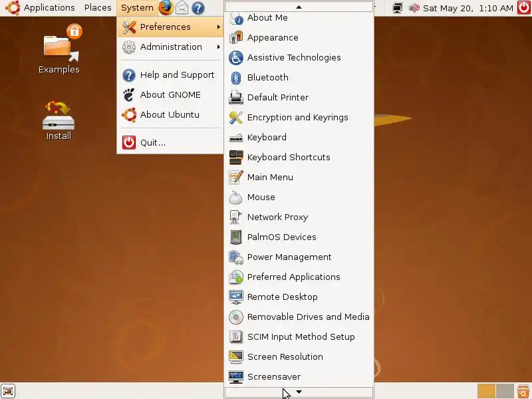Open Mouse preferences icon
Image resolution: width=532 pixels, height=399 pixels.
click(x=236, y=197)
